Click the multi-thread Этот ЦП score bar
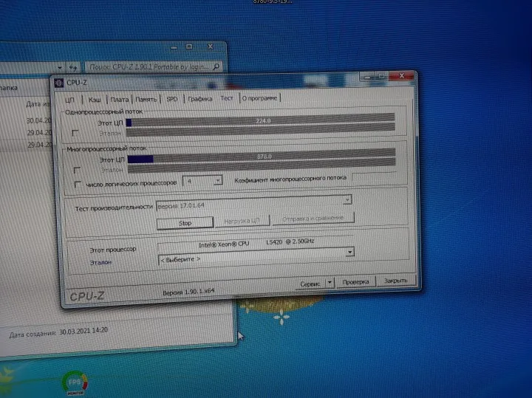This screenshot has width=532, height=398. click(262, 157)
